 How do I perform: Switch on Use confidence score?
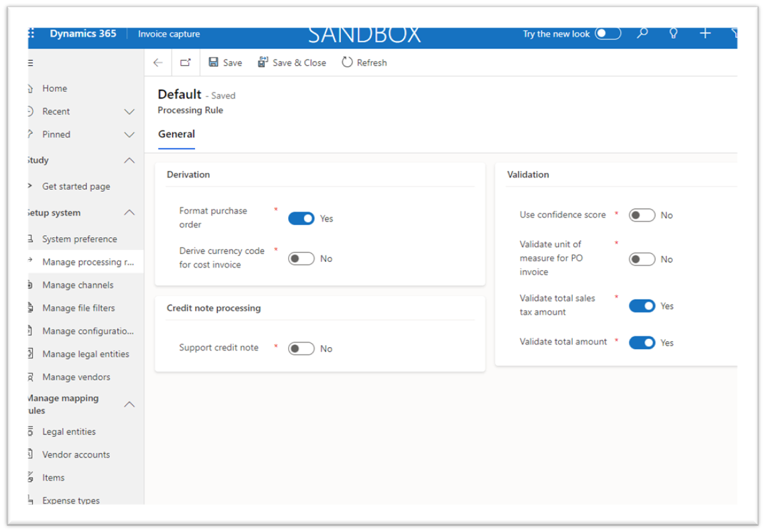[x=642, y=214]
